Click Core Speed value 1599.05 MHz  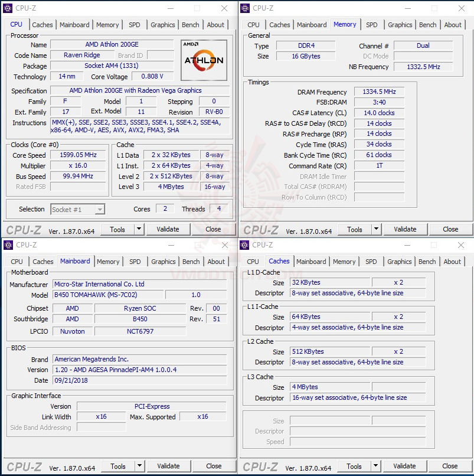pyautogui.click(x=78, y=155)
